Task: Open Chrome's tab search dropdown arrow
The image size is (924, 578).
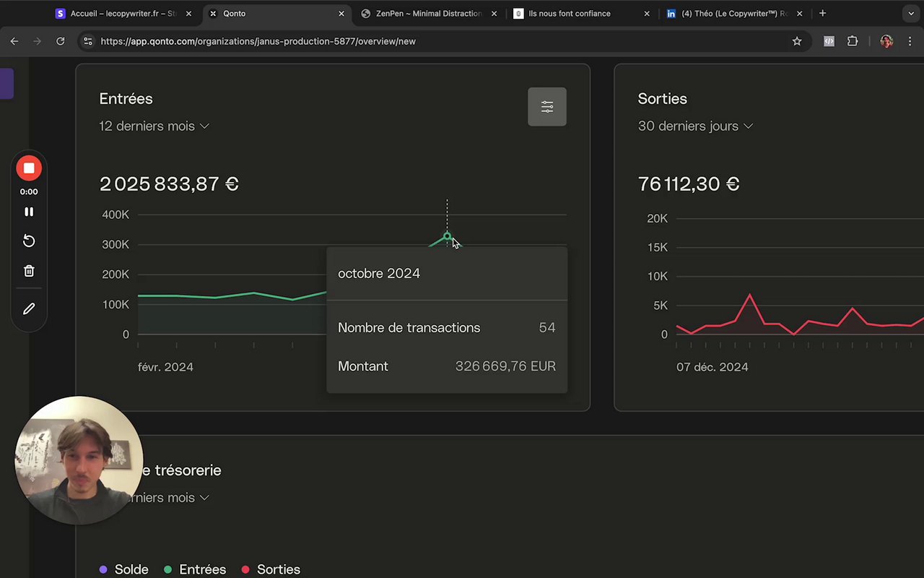Action: 911,13
